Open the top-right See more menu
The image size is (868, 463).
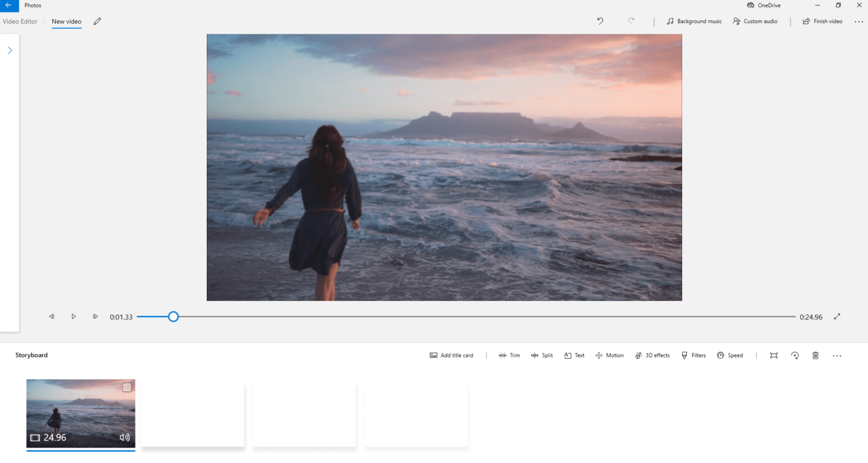pyautogui.click(x=858, y=21)
